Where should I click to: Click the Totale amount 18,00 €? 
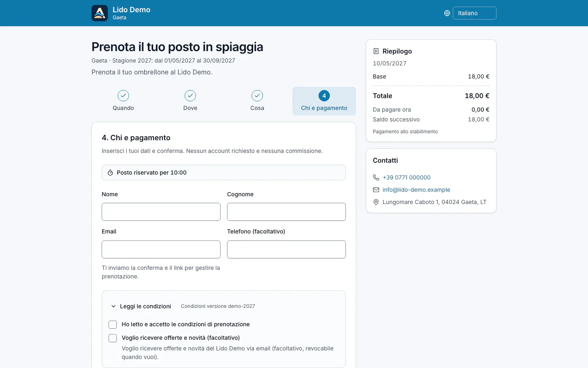[x=477, y=96]
